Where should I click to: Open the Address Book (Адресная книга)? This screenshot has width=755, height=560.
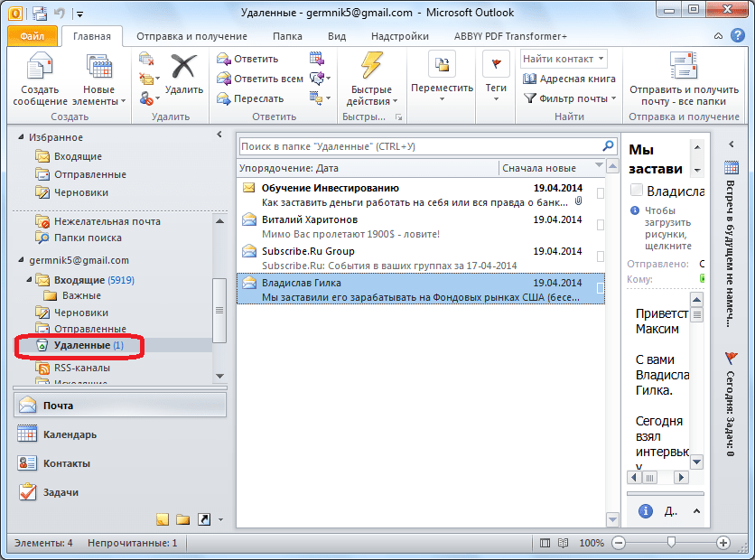pyautogui.click(x=568, y=79)
